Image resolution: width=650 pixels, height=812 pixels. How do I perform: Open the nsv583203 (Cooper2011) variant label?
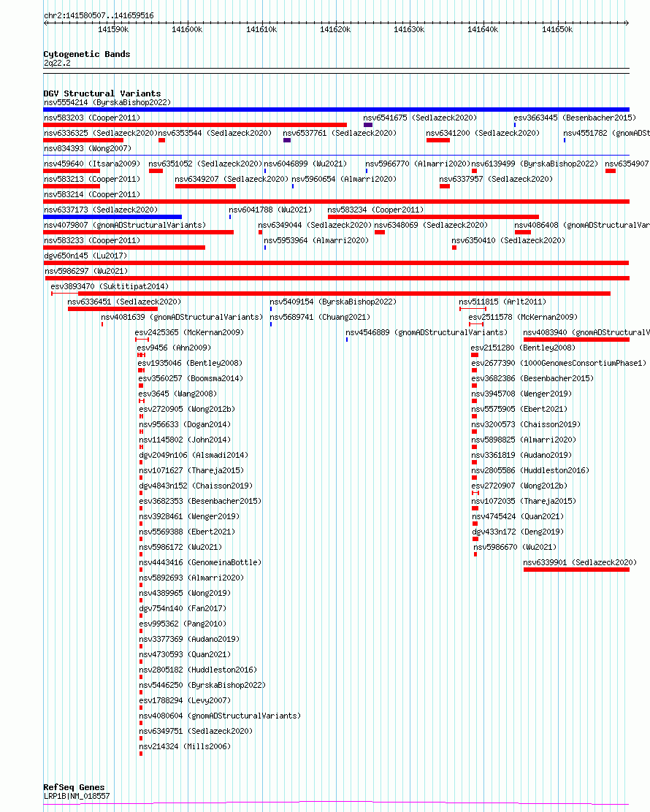click(x=92, y=118)
